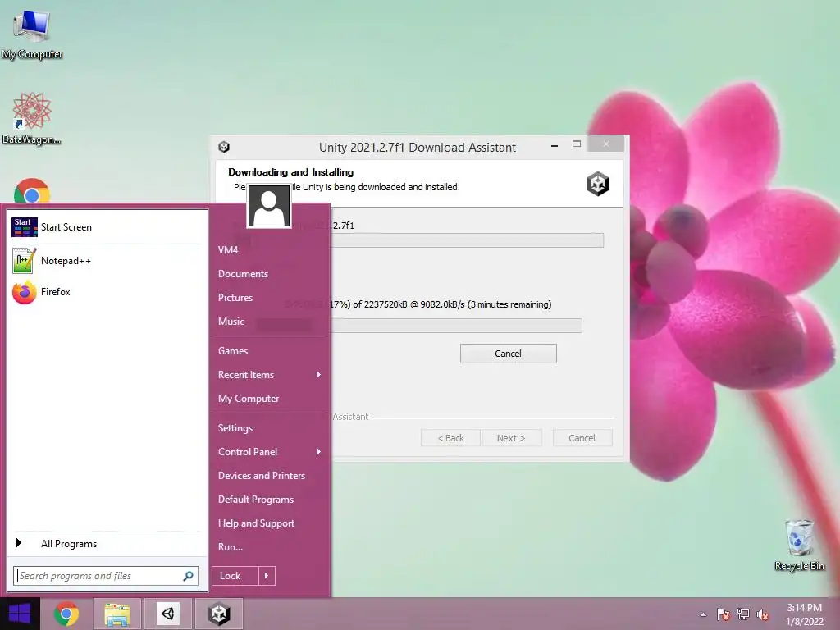Image resolution: width=840 pixels, height=630 pixels.
Task: Open File Explorer from the taskbar
Action: pyautogui.click(x=117, y=614)
